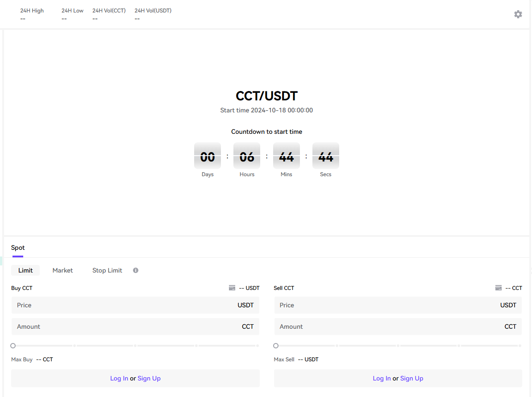The height and width of the screenshot is (397, 532).
Task: Select the Limit order type
Action: tap(25, 270)
